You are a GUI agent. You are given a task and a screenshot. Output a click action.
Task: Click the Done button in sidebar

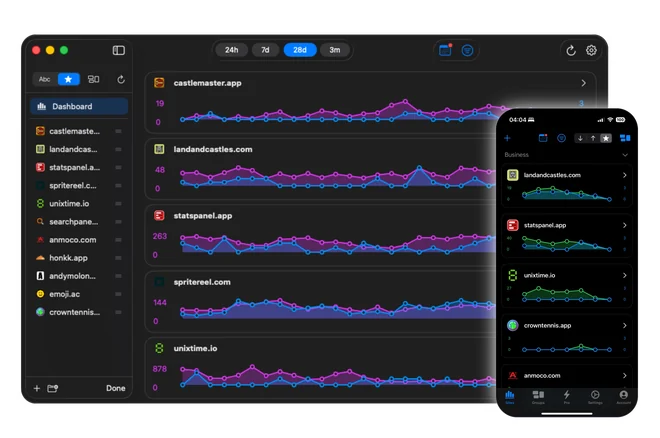pos(116,388)
